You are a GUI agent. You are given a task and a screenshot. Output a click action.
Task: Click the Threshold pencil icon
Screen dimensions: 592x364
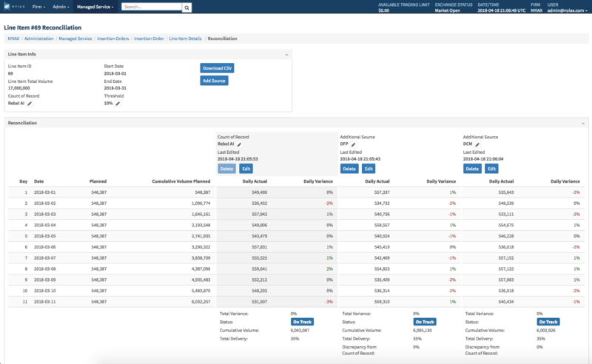click(x=118, y=104)
